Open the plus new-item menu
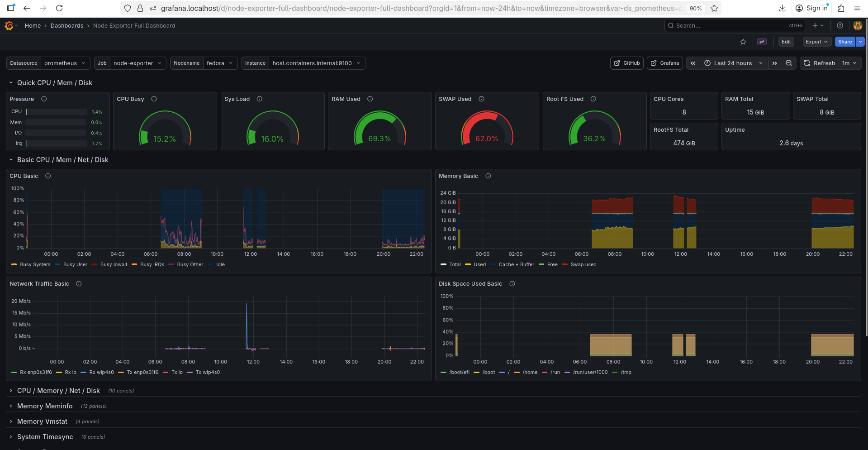The height and width of the screenshot is (450, 868). (818, 26)
